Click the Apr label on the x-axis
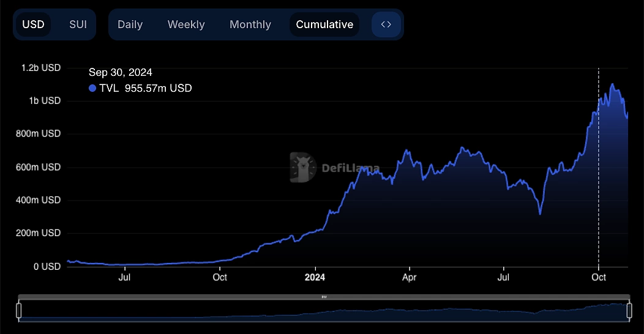 409,277
